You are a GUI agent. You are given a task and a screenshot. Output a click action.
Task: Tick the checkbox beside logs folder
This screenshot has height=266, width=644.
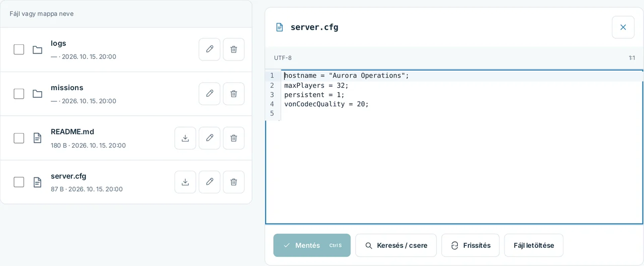click(x=19, y=49)
